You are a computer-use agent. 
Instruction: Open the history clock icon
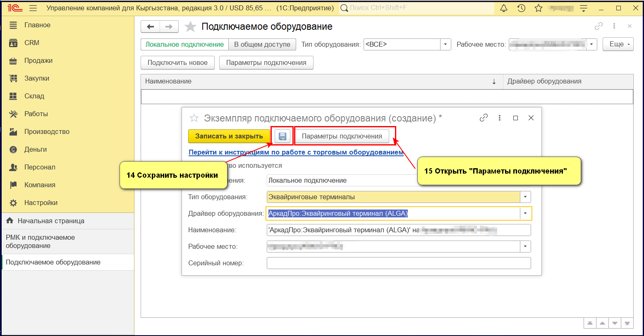(x=521, y=8)
